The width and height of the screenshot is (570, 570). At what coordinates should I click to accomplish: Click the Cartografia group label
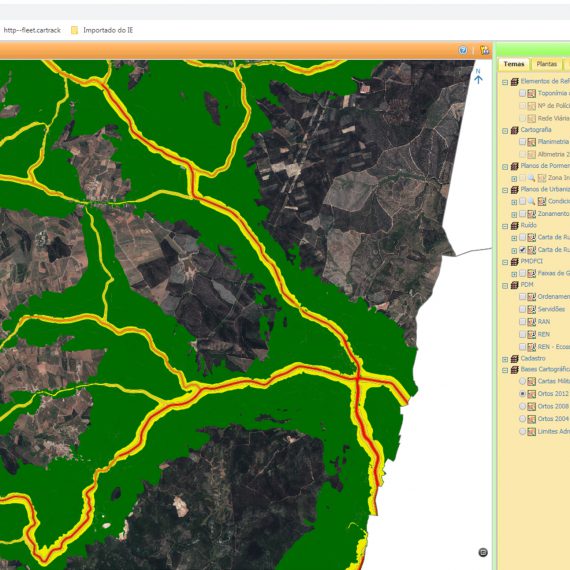point(536,130)
